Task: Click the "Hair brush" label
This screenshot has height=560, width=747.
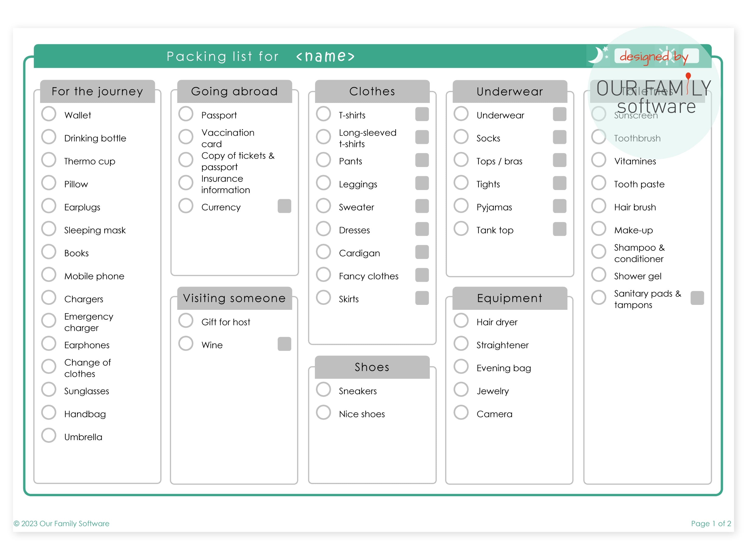Action: (x=635, y=207)
